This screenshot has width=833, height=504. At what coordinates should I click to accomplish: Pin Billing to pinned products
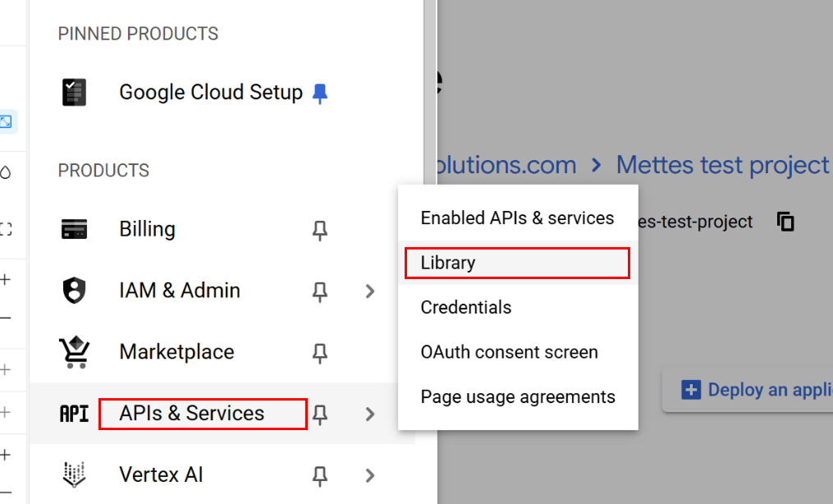(320, 231)
